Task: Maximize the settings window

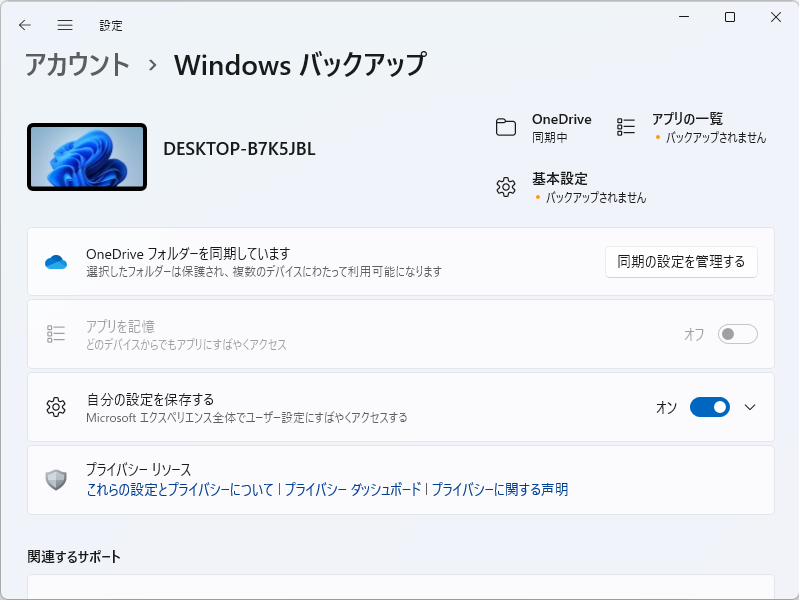Action: [x=730, y=17]
